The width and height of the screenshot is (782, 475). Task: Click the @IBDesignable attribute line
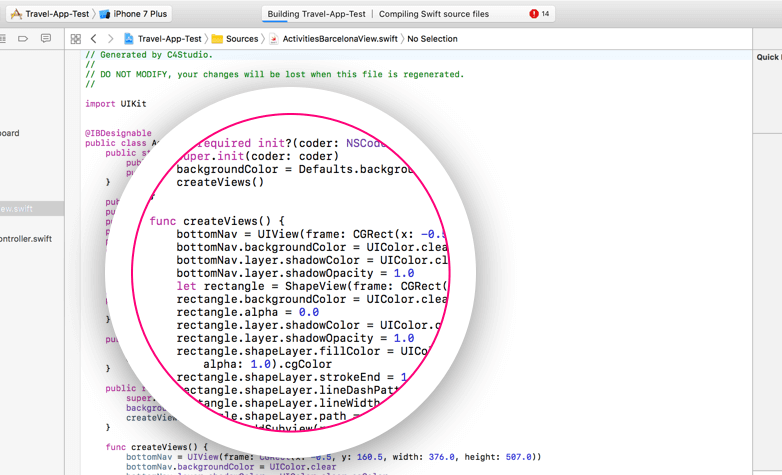pyautogui.click(x=118, y=133)
